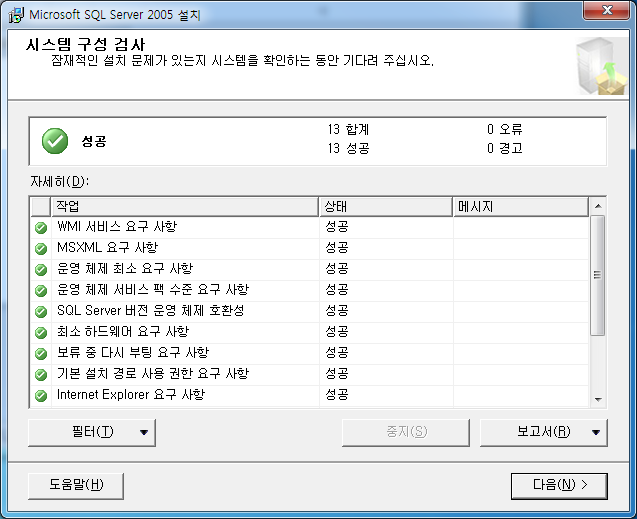Screen dimensions: 637x519
Task: Click the check icon for SQL Server 버전 운영 체제 호환성
Action: click(41, 312)
